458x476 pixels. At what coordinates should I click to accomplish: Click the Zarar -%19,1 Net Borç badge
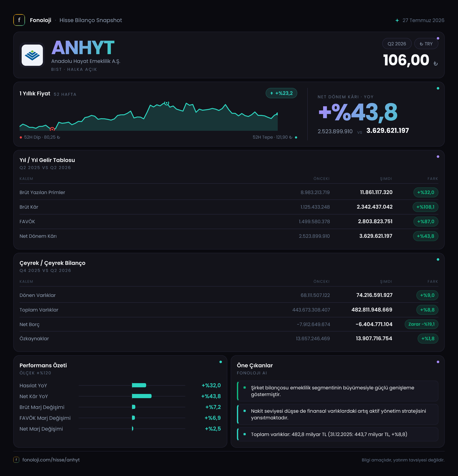[421, 324]
